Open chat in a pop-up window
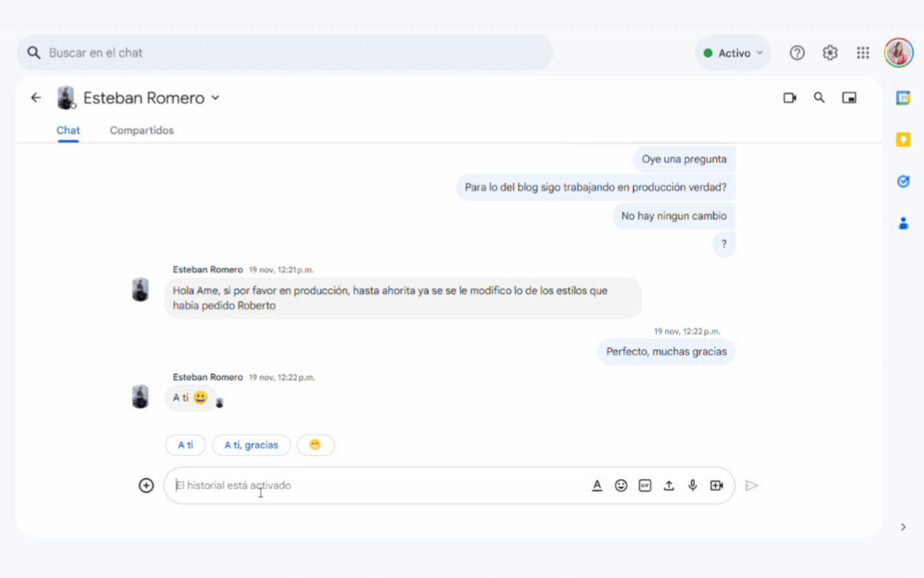The image size is (924, 578). [849, 98]
